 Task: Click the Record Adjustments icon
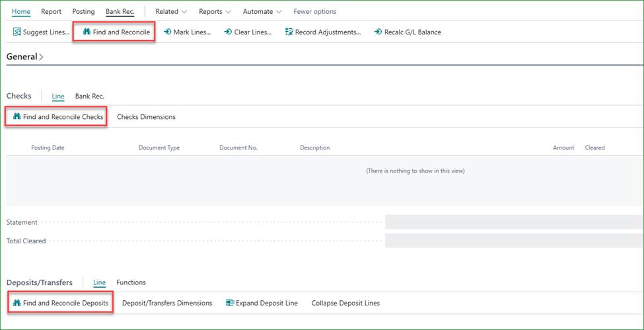(289, 32)
